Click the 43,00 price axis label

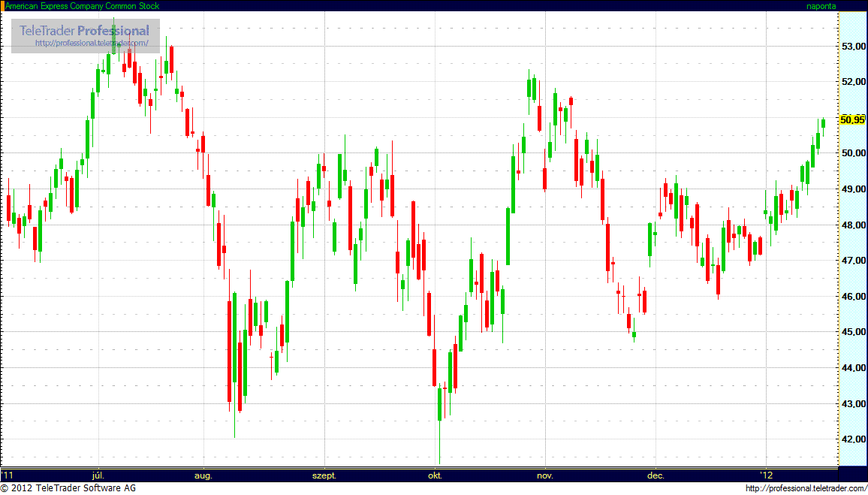[x=853, y=404]
